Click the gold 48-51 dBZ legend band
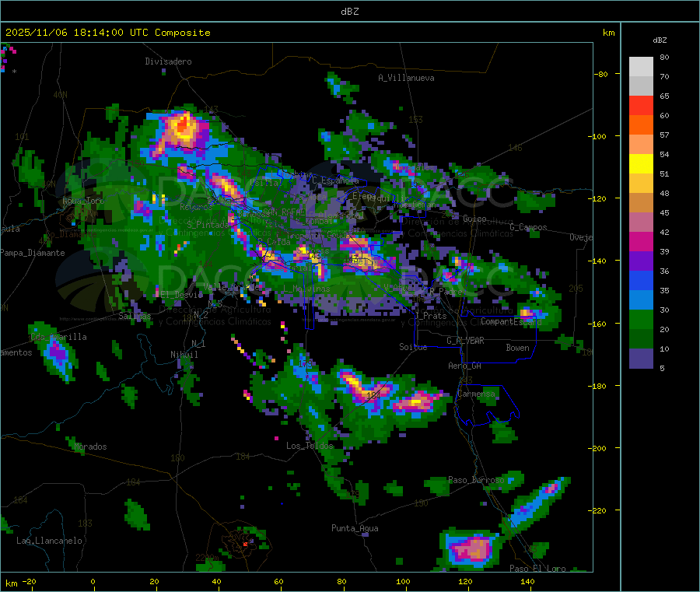The height and width of the screenshot is (592, 700). pyautogui.click(x=641, y=184)
